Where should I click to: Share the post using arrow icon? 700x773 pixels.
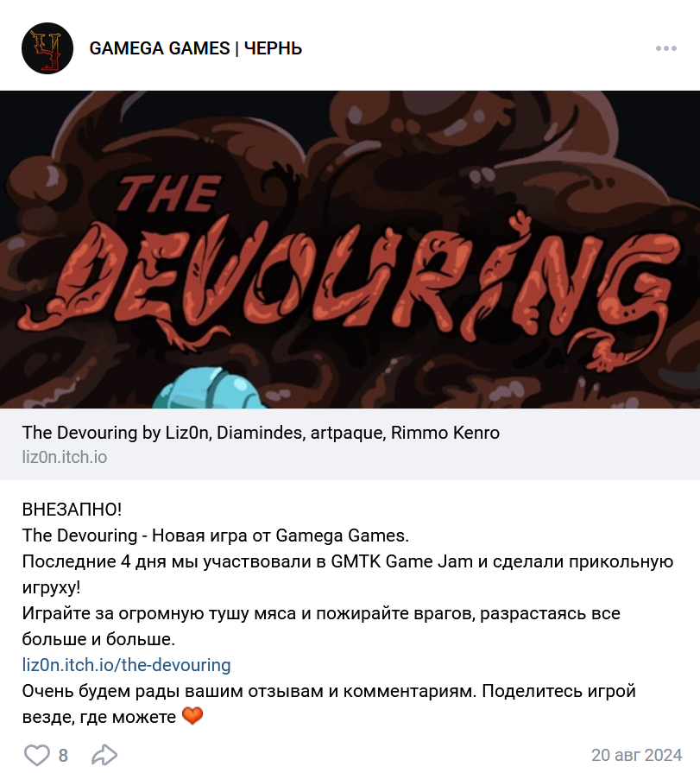(105, 755)
